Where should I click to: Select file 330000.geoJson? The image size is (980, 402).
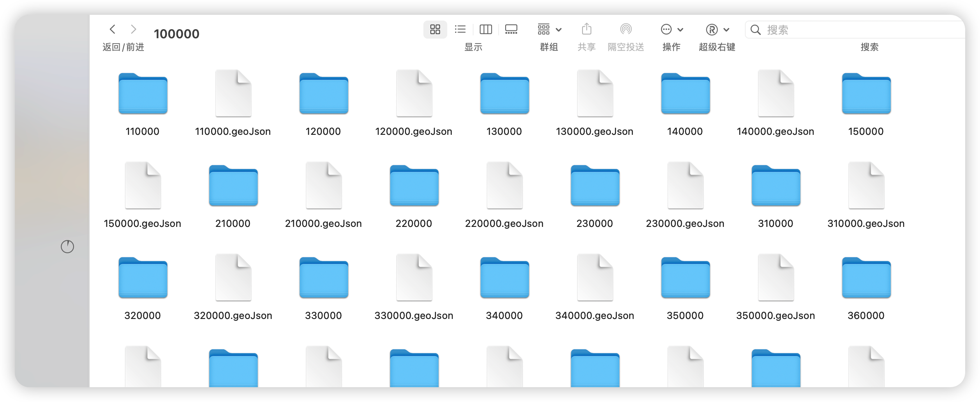[x=414, y=277]
